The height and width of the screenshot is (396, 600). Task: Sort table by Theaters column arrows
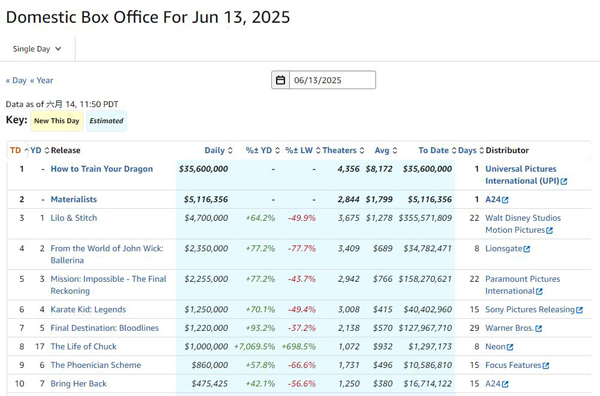(362, 150)
